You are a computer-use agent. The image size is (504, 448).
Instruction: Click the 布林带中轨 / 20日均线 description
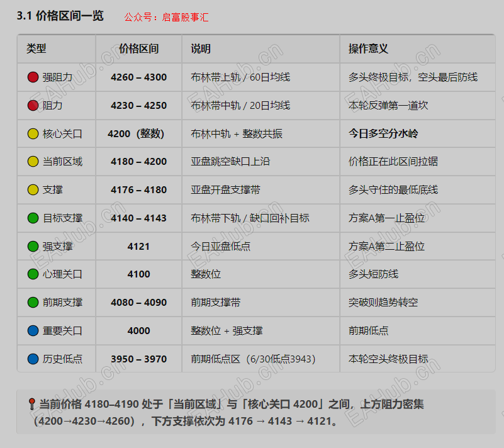click(240, 106)
